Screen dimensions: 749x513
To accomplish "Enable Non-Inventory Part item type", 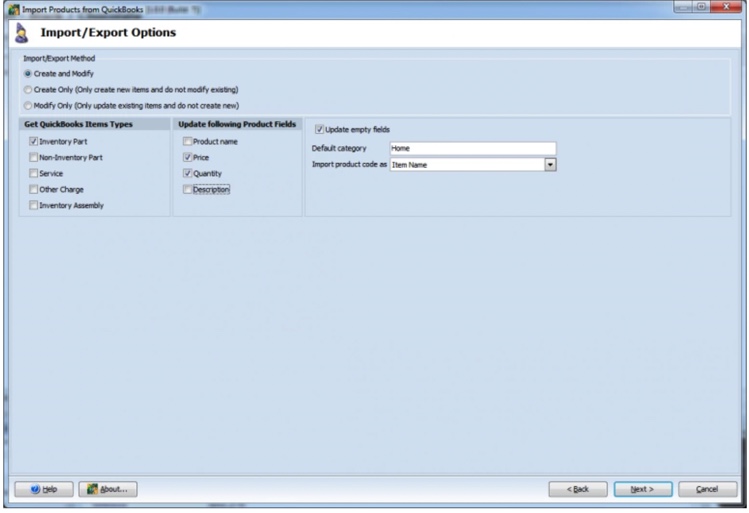I will coord(33,157).
